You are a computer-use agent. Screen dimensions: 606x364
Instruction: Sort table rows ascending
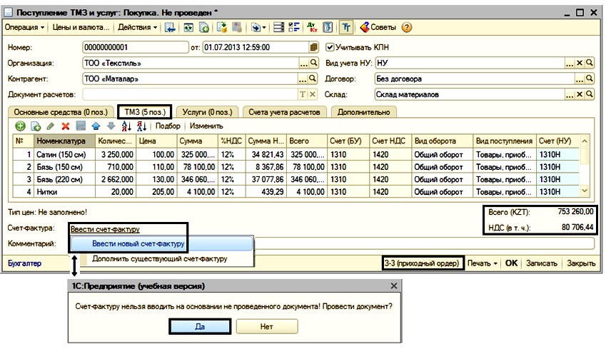pyautogui.click(x=126, y=126)
